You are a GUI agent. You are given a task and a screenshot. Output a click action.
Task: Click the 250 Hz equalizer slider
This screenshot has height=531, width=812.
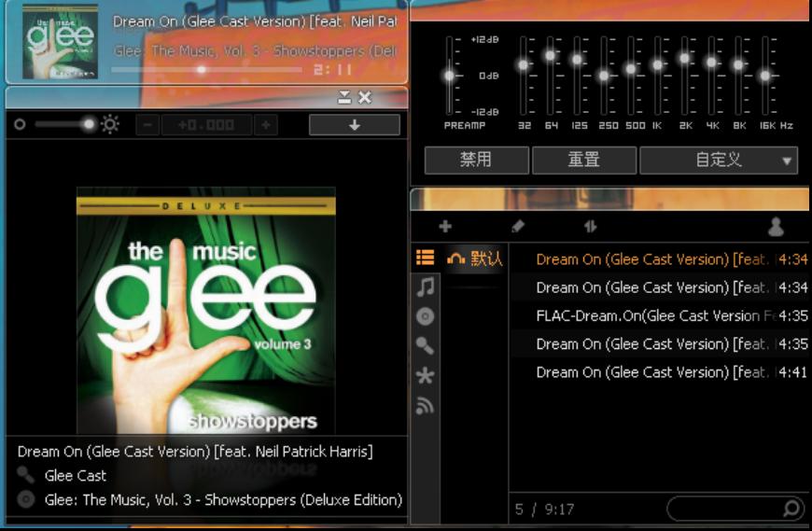click(x=604, y=77)
